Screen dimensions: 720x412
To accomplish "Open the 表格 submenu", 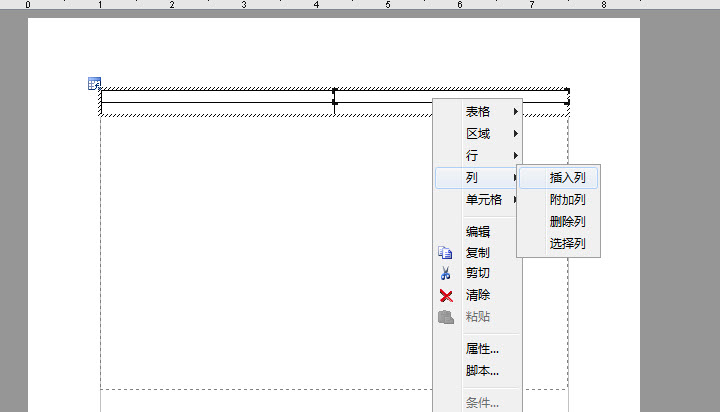I will (x=478, y=112).
